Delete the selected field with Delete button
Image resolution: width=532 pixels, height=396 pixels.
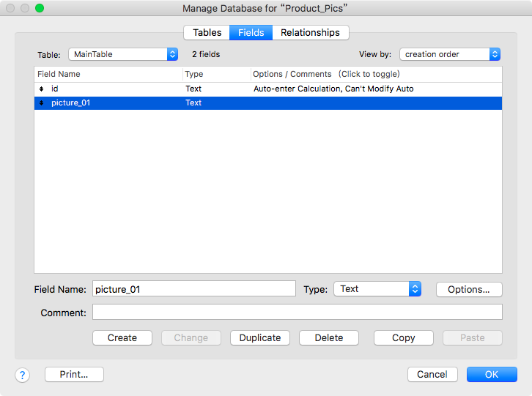click(329, 337)
